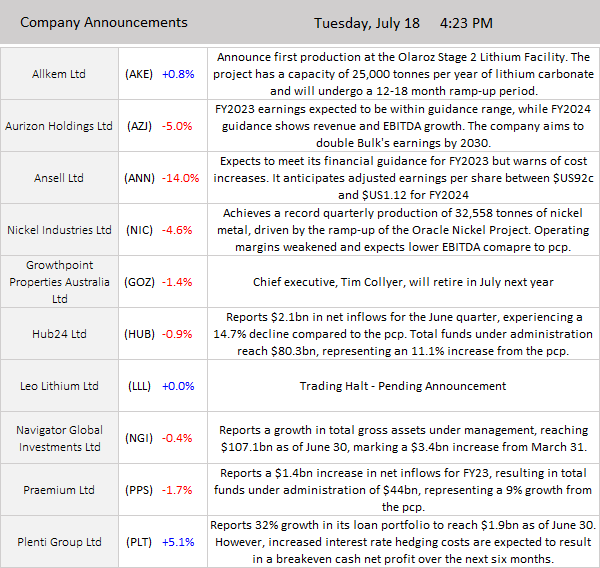Click the (AKE) ticker code
Screen dimensions: 600x568
139,74
